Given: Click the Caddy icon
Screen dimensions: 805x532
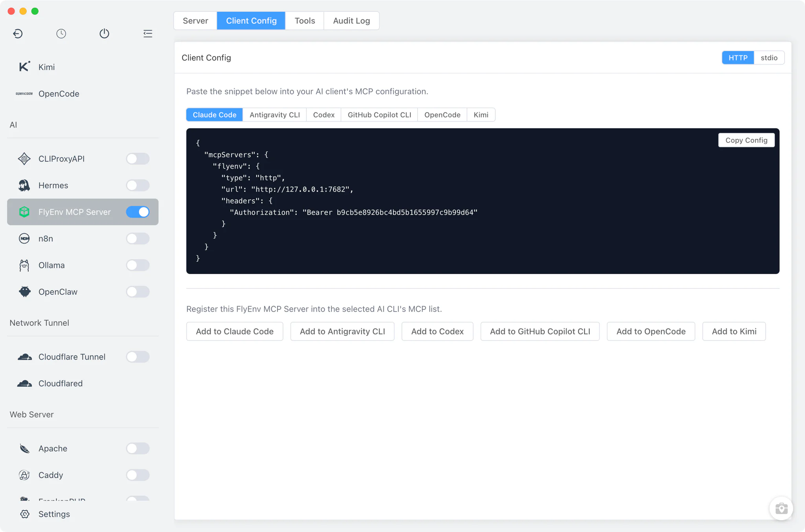Looking at the screenshot, I should click(x=24, y=475).
